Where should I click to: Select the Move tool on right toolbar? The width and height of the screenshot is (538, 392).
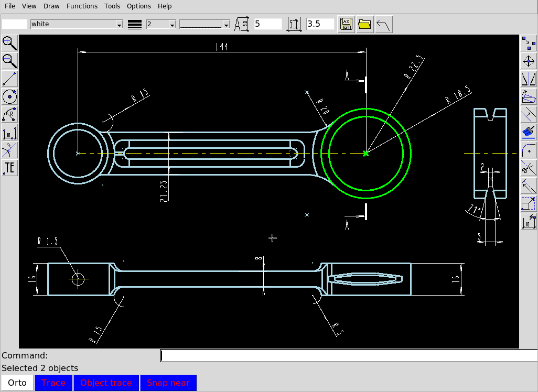coord(529,61)
